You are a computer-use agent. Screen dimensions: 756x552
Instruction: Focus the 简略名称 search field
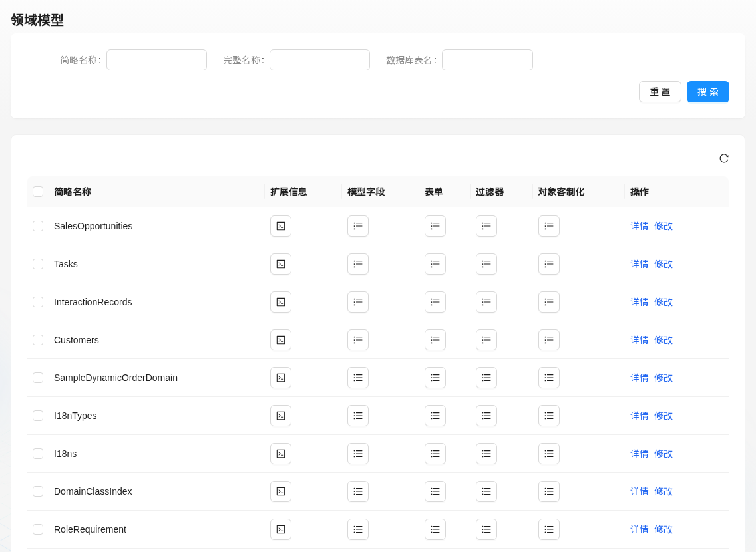click(156, 60)
